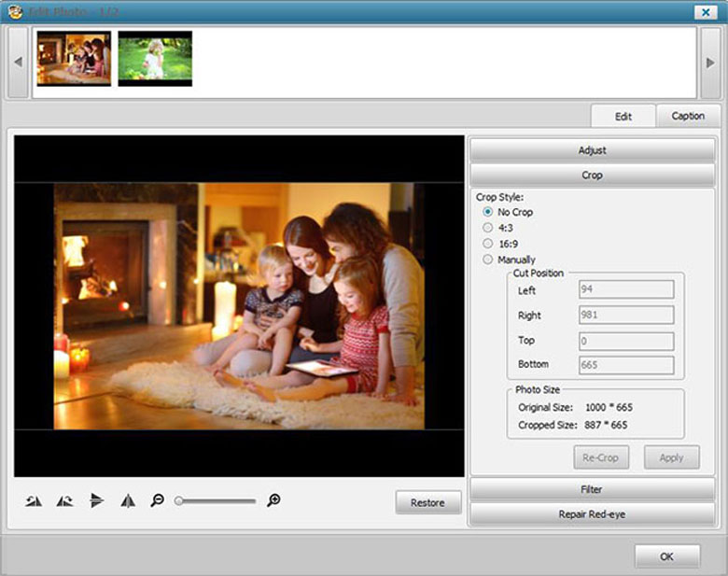The image size is (728, 576).
Task: Show previous thumbnails with the left arrow
Action: pyautogui.click(x=18, y=62)
